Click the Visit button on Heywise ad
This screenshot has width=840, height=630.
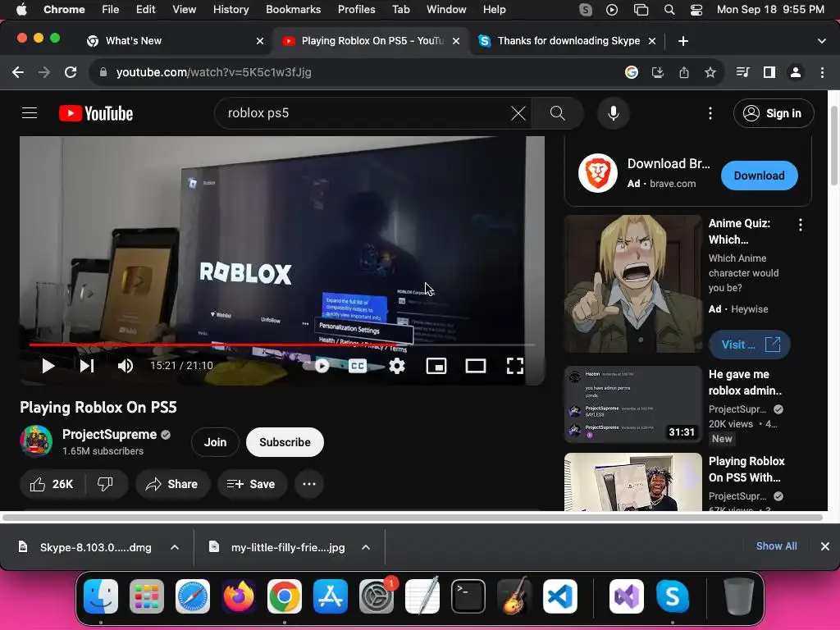tap(750, 345)
